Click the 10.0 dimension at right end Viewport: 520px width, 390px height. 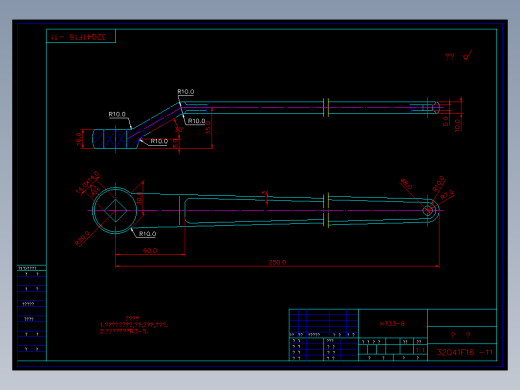click(x=458, y=125)
